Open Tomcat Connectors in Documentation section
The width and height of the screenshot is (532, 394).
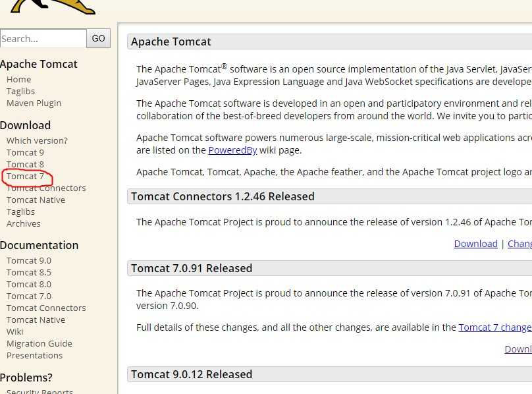pyautogui.click(x=46, y=308)
